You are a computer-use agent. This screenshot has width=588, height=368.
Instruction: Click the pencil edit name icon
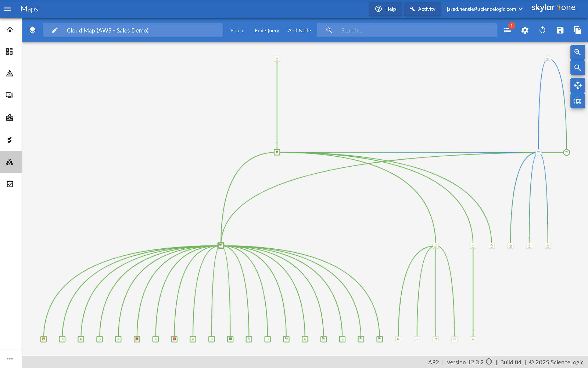(x=55, y=30)
